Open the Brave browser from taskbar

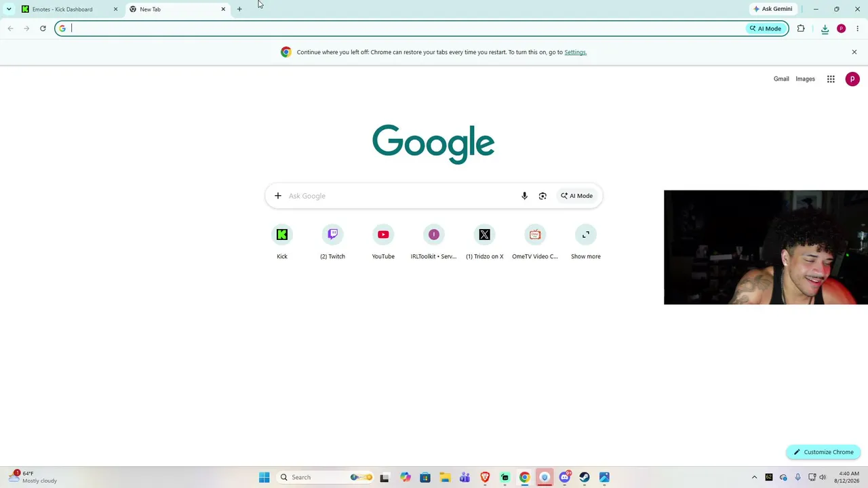click(x=485, y=477)
